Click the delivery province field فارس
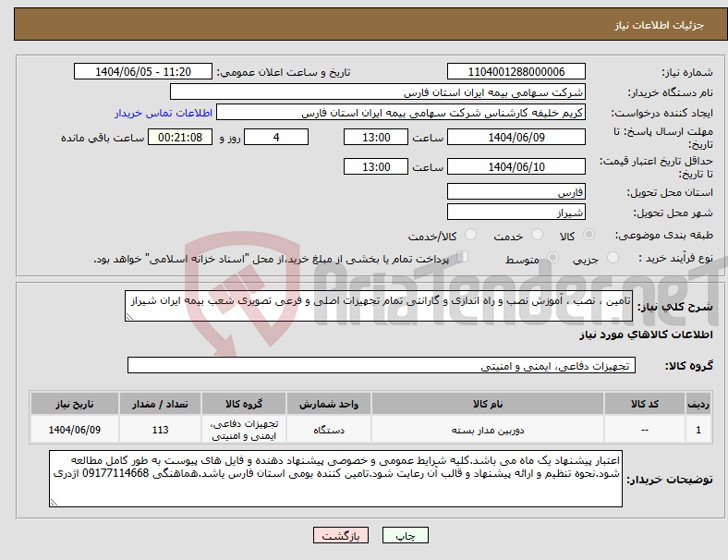728x560 pixels. (516, 192)
